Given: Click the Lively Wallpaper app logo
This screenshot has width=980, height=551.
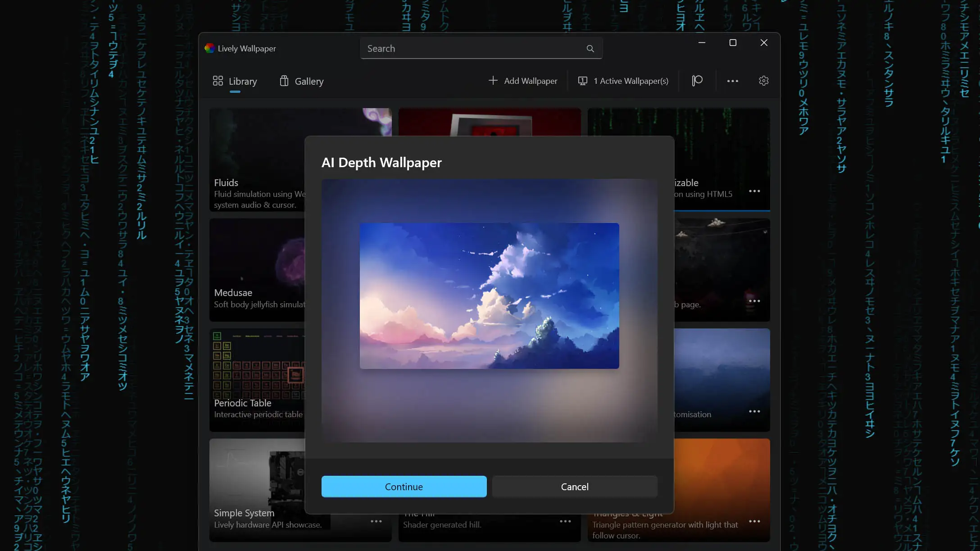Looking at the screenshot, I should click(x=209, y=48).
